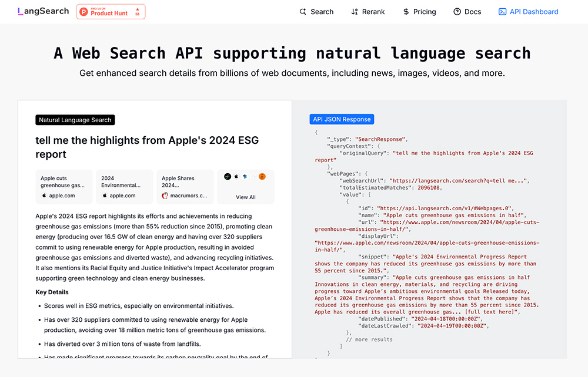Click 'Has diverted over 3 million tons' bullet
This screenshot has width=588, height=377.
[x=122, y=344]
